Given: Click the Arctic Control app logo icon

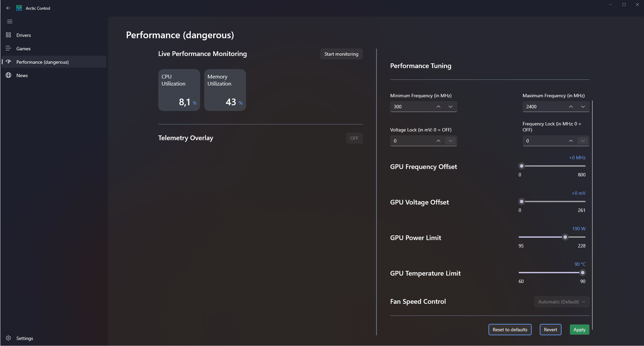Looking at the screenshot, I should pyautogui.click(x=19, y=8).
